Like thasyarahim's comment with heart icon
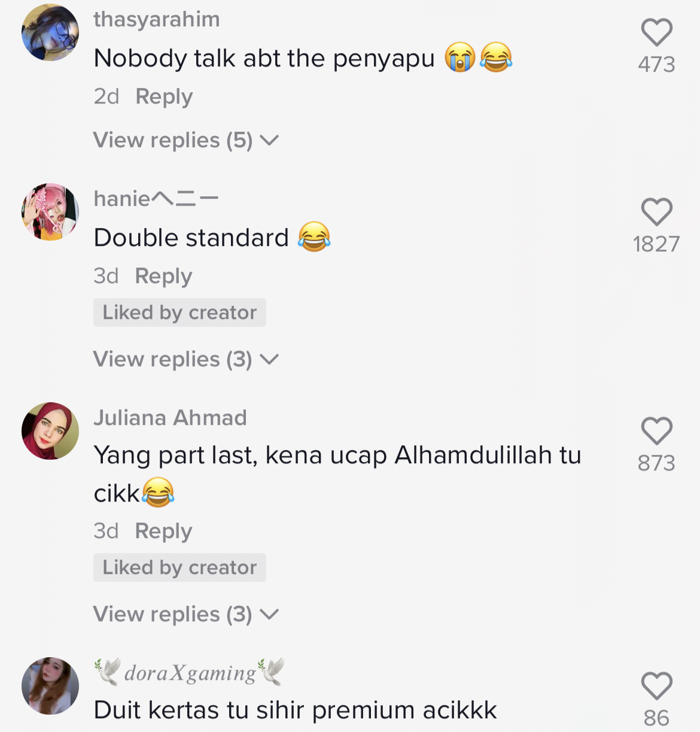 point(656,32)
